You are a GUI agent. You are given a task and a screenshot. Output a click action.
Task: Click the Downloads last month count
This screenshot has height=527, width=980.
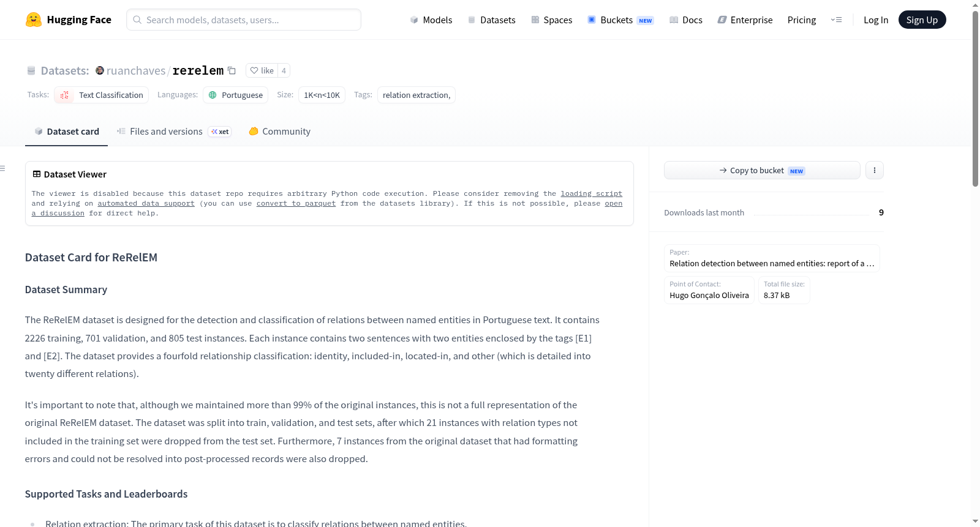[x=881, y=212]
